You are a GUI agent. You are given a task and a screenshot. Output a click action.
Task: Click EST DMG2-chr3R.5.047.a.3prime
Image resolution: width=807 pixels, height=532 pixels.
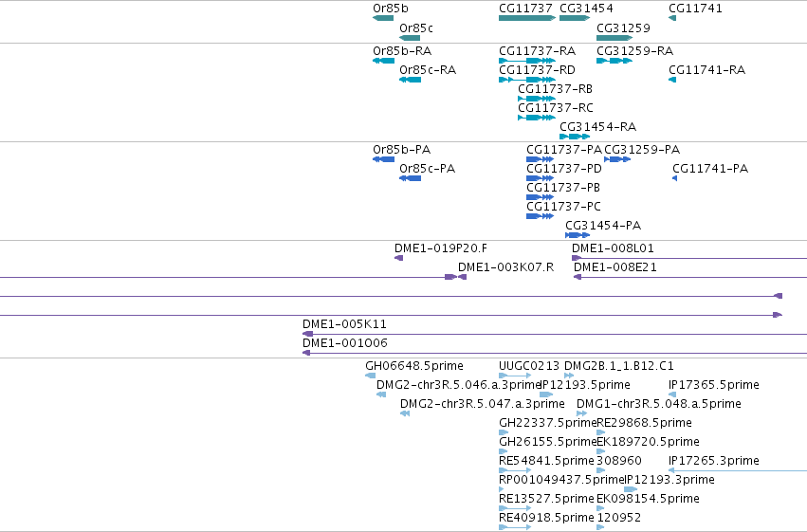(x=483, y=404)
